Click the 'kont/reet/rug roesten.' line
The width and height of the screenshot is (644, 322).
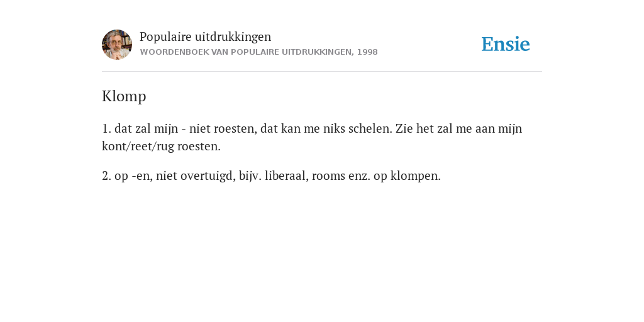pyautogui.click(x=161, y=147)
